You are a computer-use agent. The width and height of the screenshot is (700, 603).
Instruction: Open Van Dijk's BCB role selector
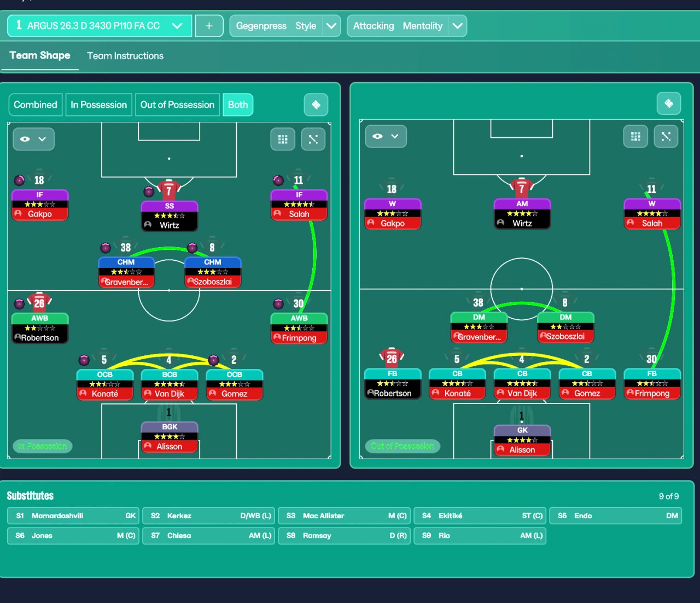coord(170,375)
